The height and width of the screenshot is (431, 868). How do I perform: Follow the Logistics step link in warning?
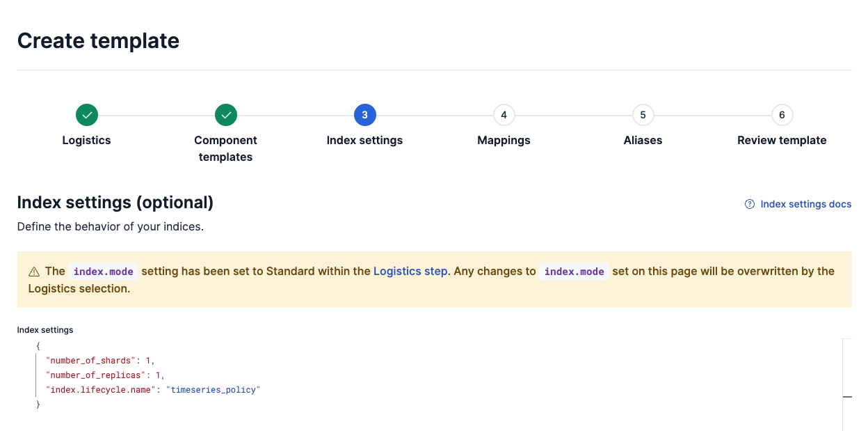click(x=410, y=271)
